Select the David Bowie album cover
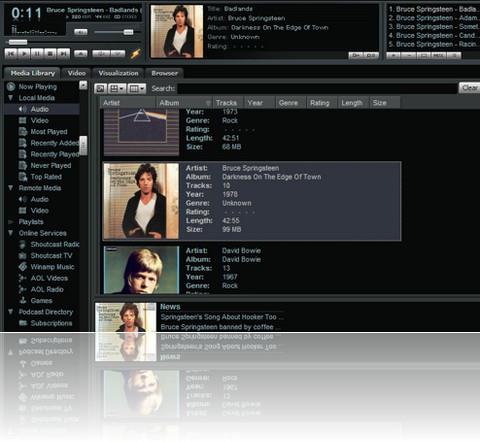The height and width of the screenshot is (442, 480). point(141,270)
